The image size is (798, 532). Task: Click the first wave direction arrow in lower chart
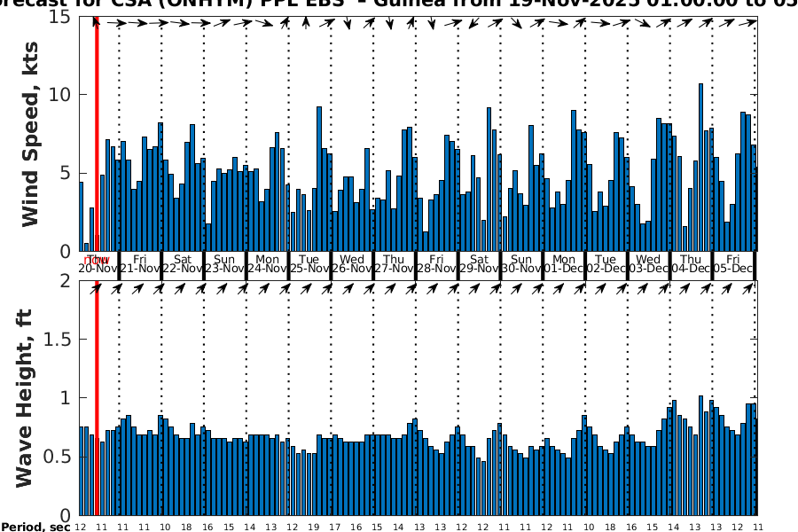[x=96, y=288]
